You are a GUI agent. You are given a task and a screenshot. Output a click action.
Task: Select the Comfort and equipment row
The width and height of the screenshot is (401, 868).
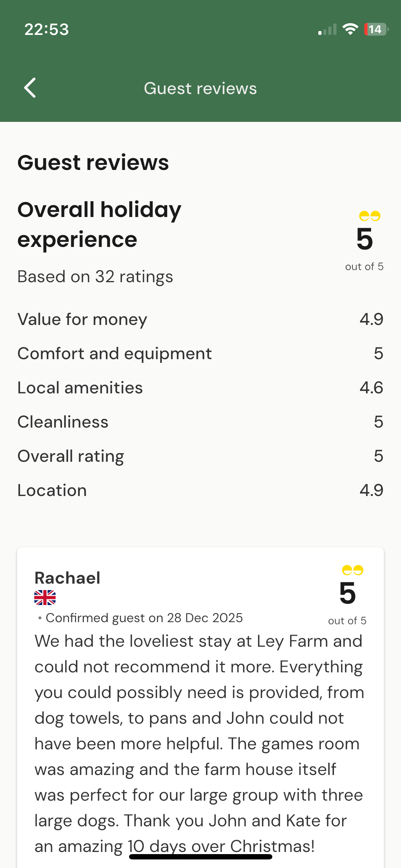(x=200, y=353)
